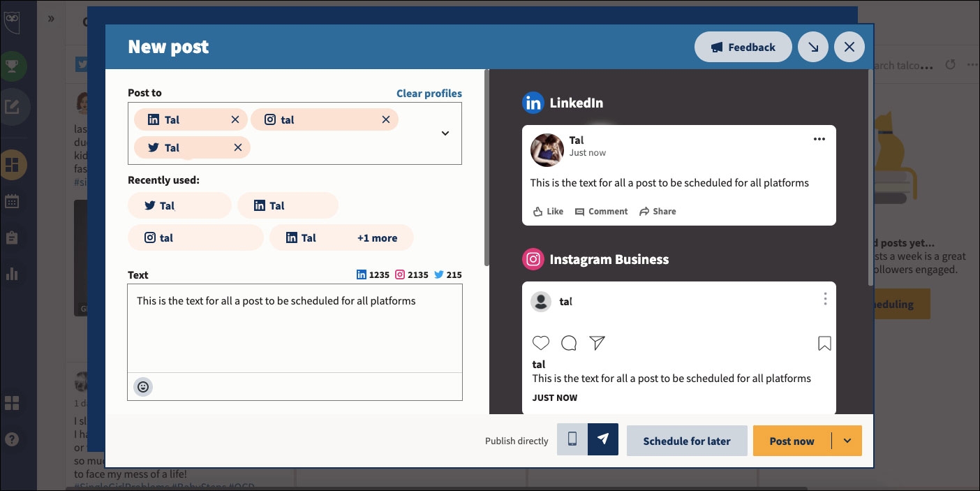The height and width of the screenshot is (491, 980).
Task: Expand the Post to profile dropdown
Action: click(x=445, y=133)
